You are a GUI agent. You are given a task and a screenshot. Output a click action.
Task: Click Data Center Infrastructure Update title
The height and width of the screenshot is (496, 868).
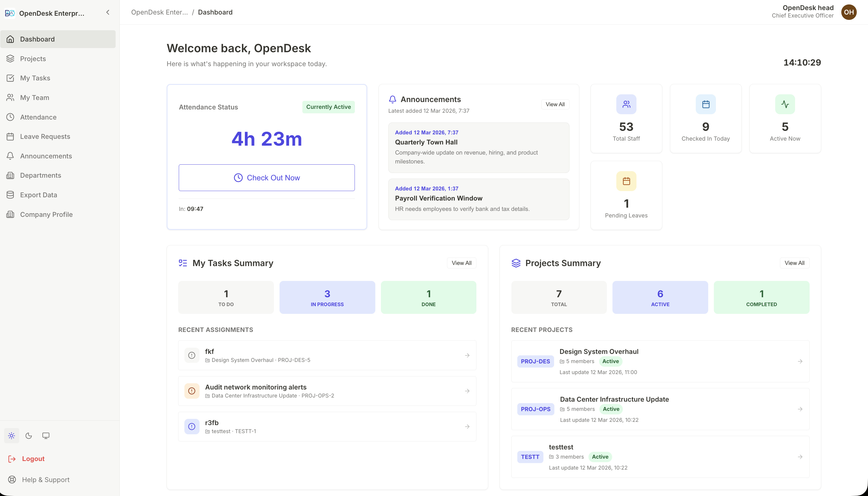click(615, 399)
